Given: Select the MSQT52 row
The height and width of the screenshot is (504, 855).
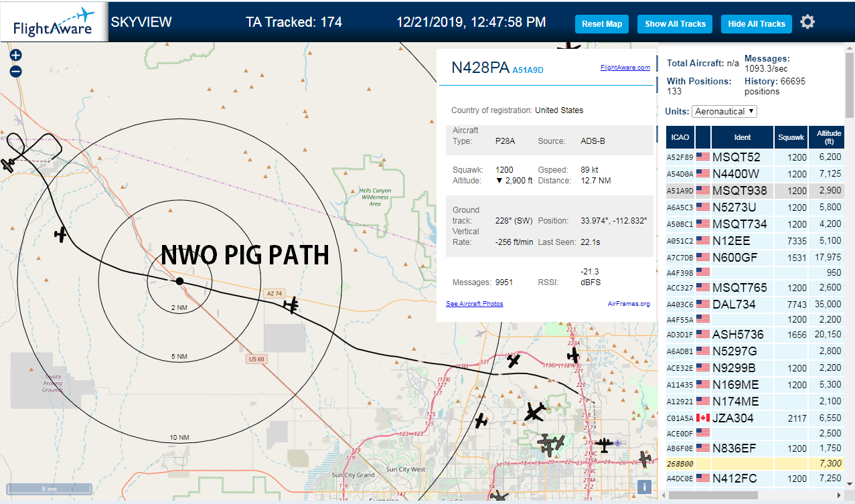Looking at the screenshot, I should pos(755,157).
